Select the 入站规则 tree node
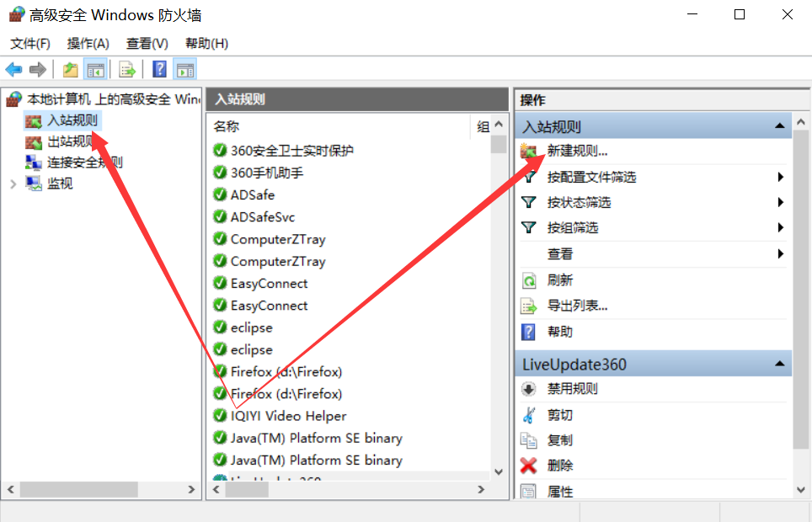This screenshot has height=522, width=812. [x=72, y=120]
